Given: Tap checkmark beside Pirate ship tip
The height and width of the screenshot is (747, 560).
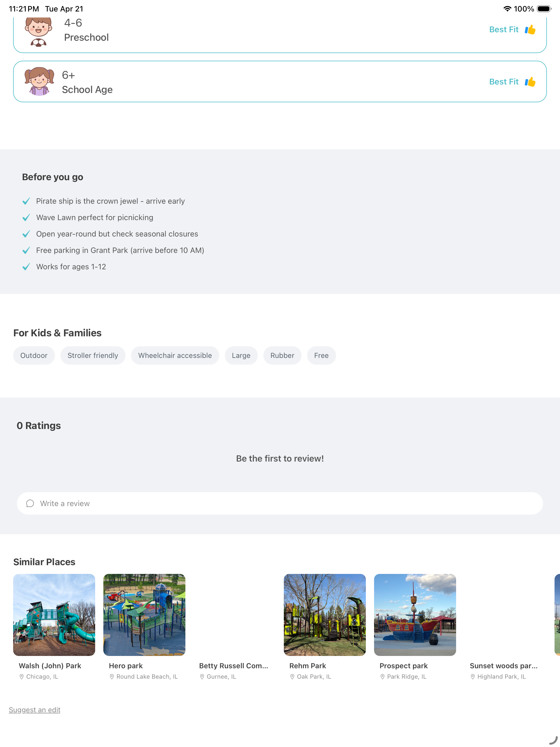Looking at the screenshot, I should point(26,201).
